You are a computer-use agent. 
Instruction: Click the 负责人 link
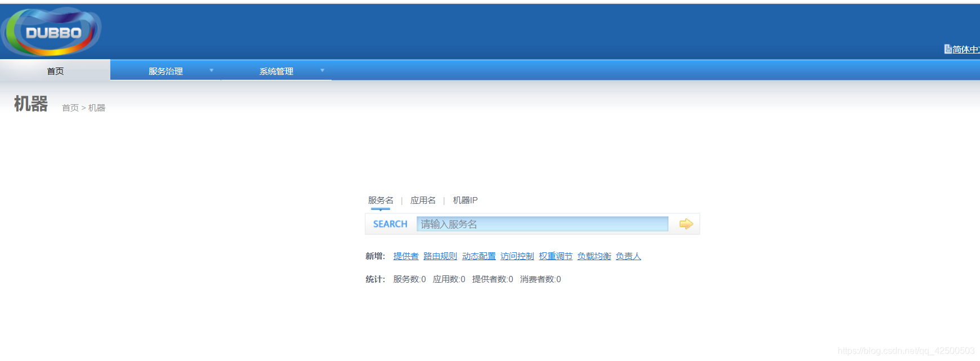628,256
